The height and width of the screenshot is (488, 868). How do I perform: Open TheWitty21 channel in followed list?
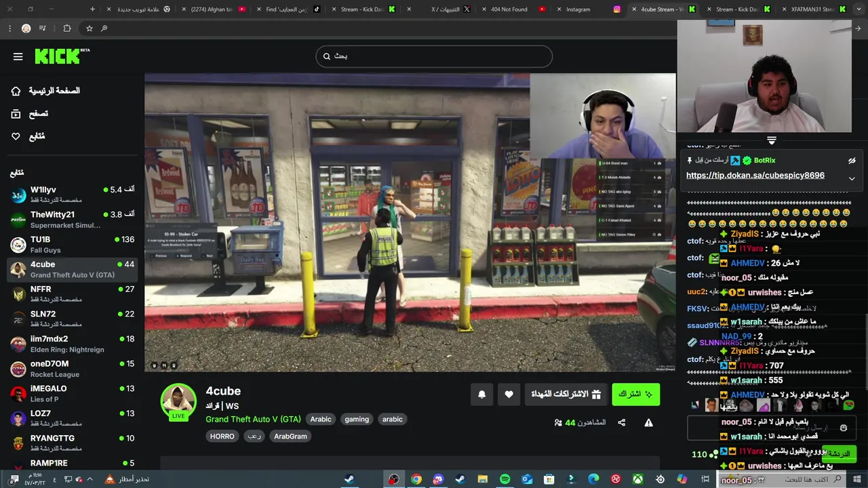(72, 220)
